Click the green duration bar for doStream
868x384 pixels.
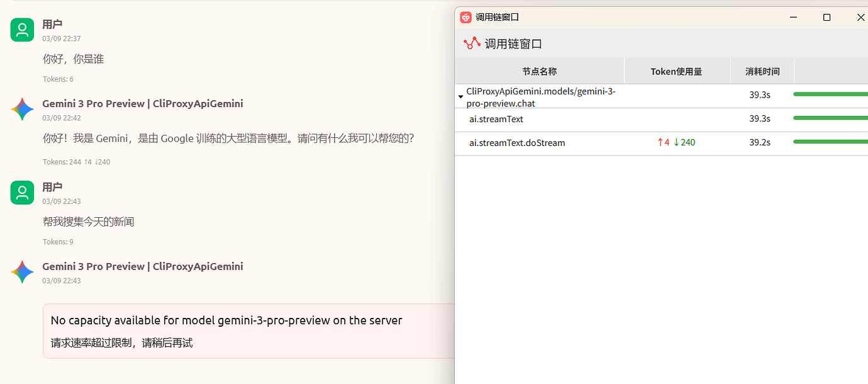click(x=830, y=142)
